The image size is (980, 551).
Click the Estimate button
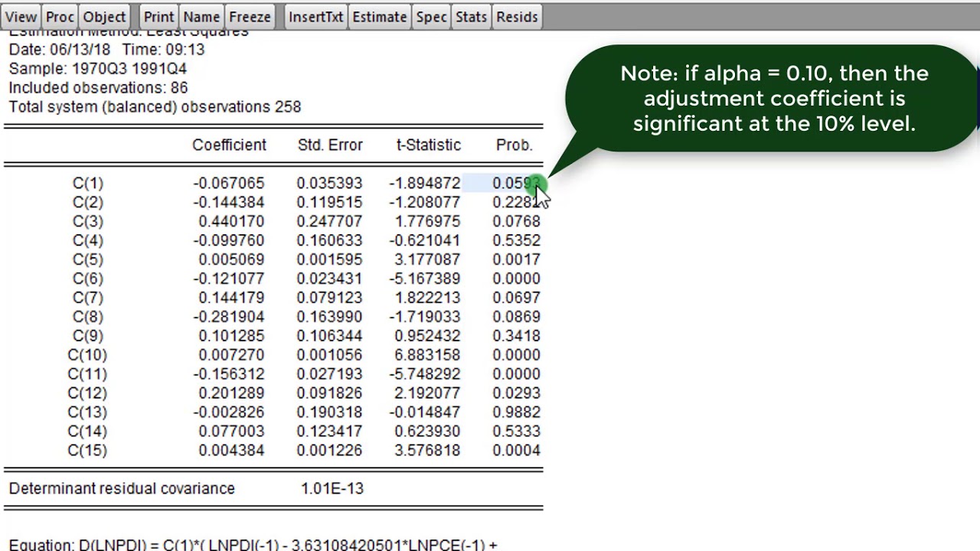coord(380,17)
